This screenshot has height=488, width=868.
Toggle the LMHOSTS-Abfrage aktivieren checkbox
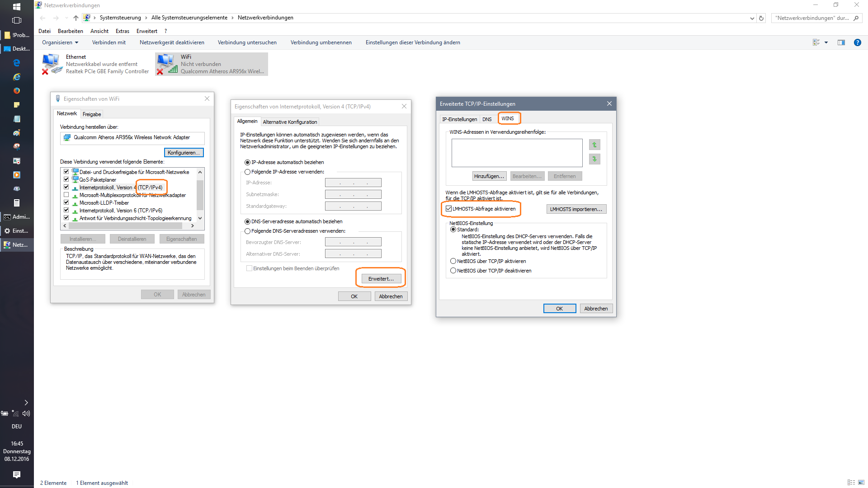(x=449, y=209)
